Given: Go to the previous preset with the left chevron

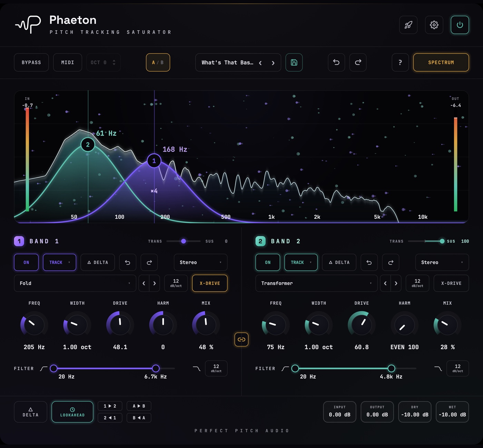Looking at the screenshot, I should 260,63.
